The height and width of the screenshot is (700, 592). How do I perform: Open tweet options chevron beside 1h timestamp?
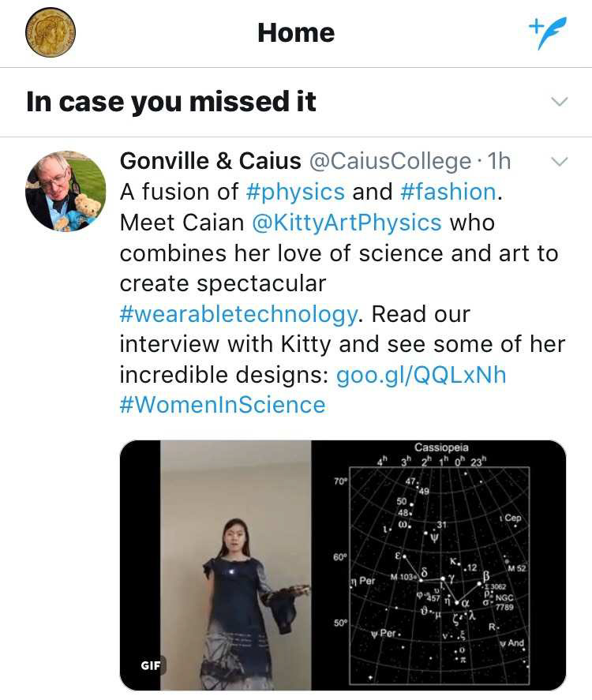pyautogui.click(x=559, y=162)
